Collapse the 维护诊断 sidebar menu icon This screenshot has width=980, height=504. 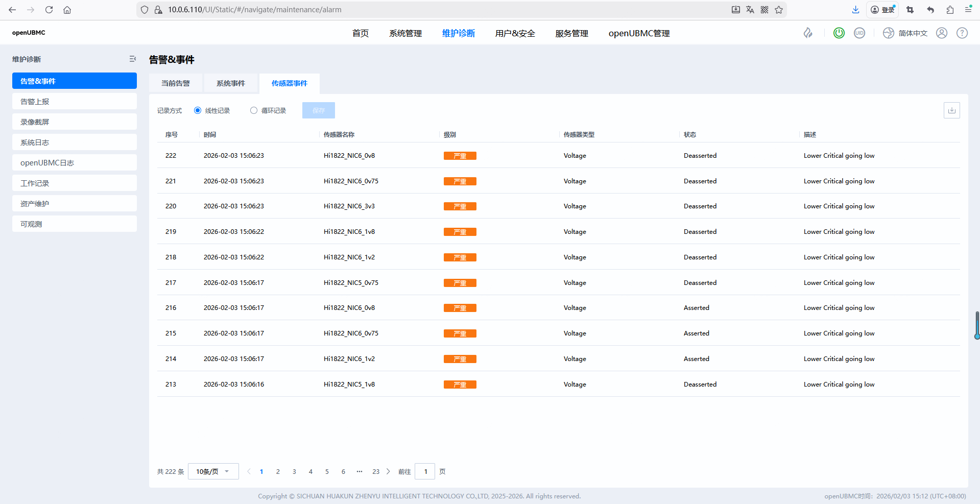(x=133, y=59)
